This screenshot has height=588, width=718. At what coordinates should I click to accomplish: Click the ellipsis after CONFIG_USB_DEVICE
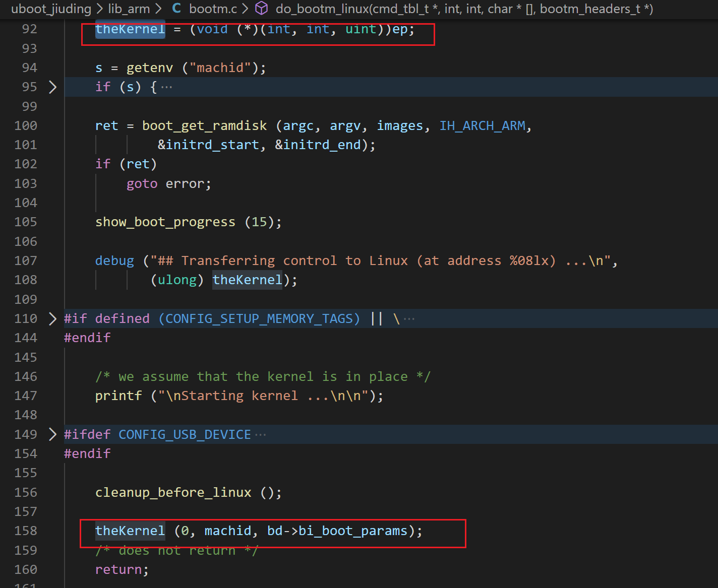tap(260, 435)
